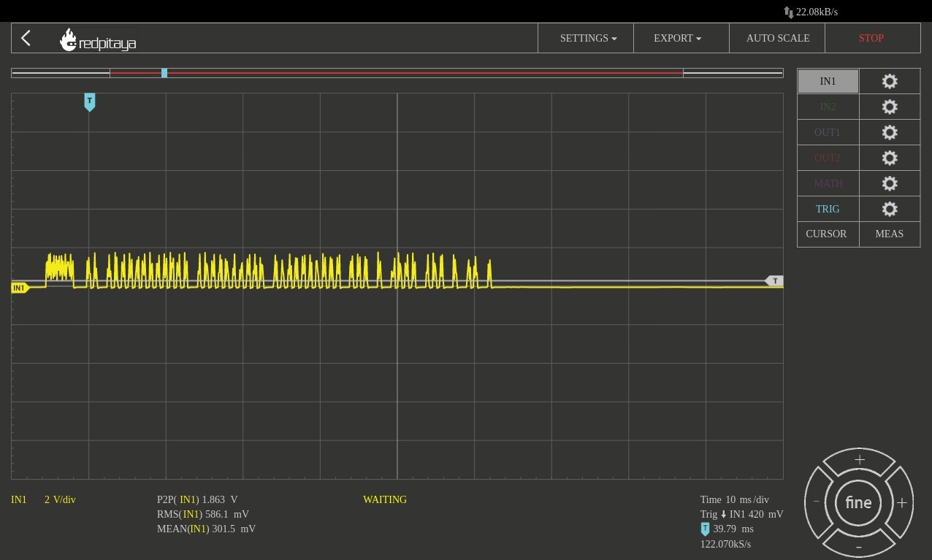Select the IN1 channel button
This screenshot has height=560, width=932.
coord(828,81)
